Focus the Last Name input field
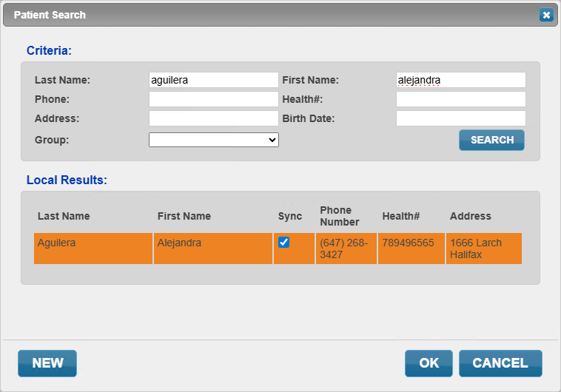This screenshot has height=392, width=561. (x=214, y=80)
